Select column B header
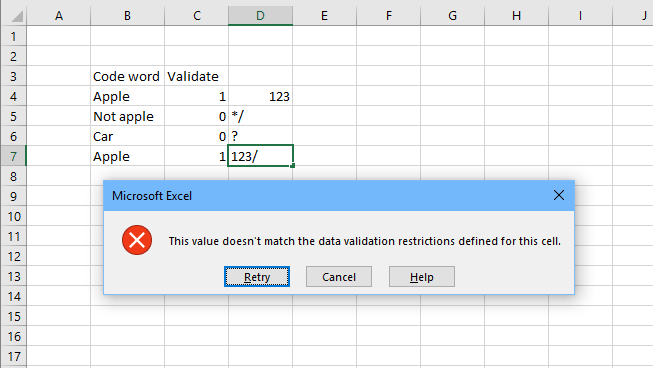Image resolution: width=653 pixels, height=368 pixels. 127,16
